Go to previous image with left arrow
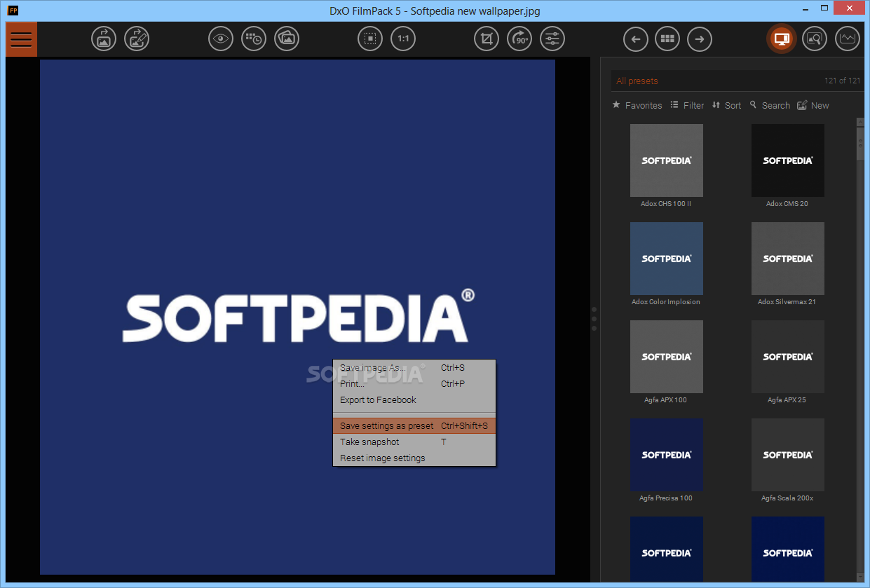The image size is (870, 588). coord(636,39)
